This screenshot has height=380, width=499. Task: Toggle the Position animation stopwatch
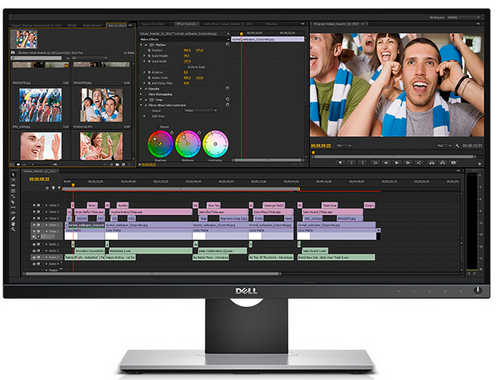click(x=149, y=50)
